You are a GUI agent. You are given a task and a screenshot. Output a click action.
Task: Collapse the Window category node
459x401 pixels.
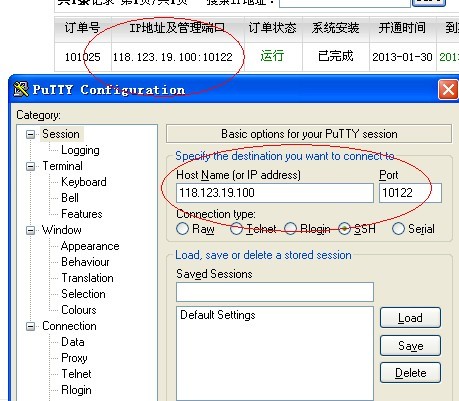(30, 230)
